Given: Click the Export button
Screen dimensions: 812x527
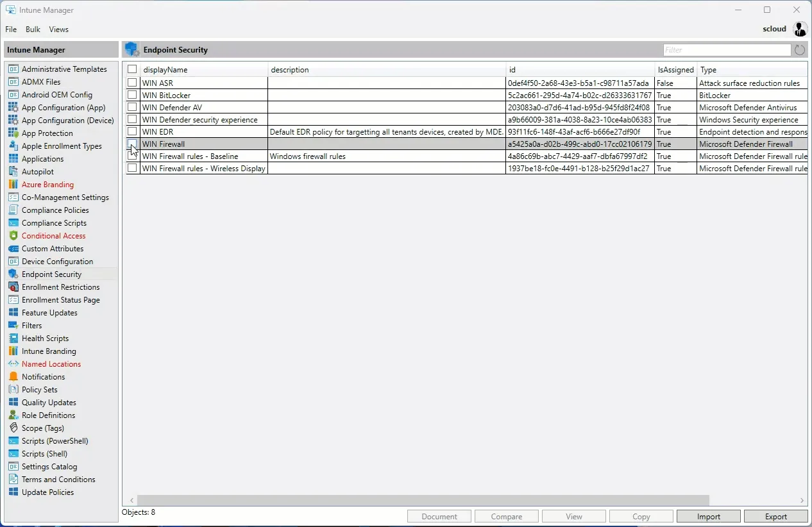Looking at the screenshot, I should 776,517.
